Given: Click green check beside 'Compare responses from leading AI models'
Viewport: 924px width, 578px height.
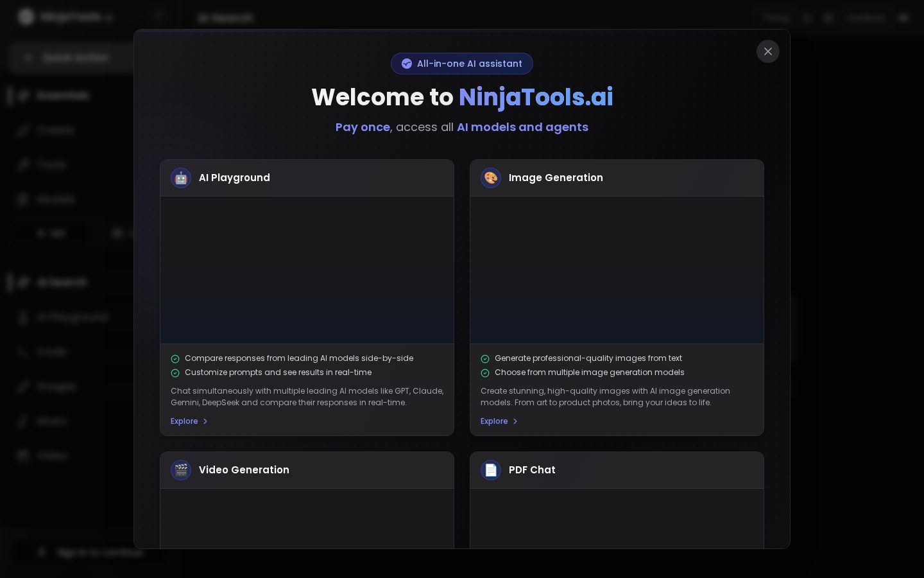Looking at the screenshot, I should click(x=175, y=359).
